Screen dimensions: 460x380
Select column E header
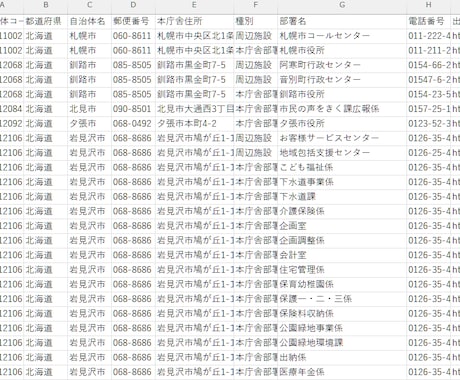[194, 5]
